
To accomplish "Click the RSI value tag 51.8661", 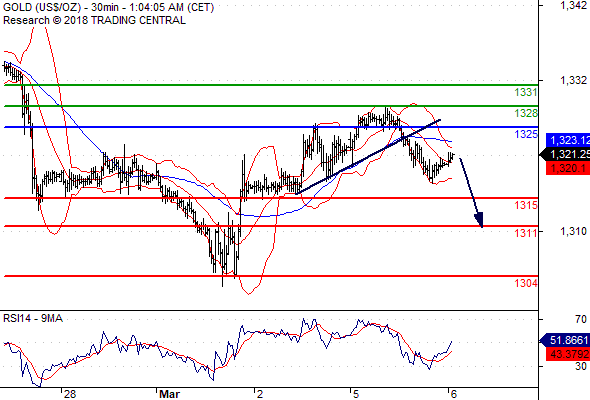I will [565, 341].
